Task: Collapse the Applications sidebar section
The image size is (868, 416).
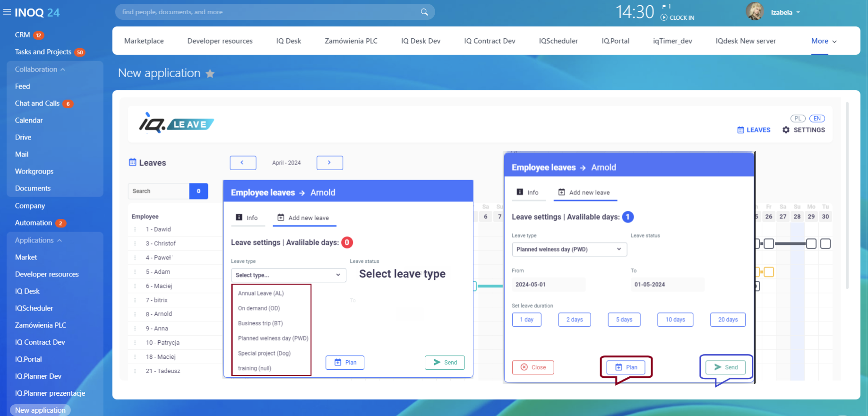Action: 39,241
